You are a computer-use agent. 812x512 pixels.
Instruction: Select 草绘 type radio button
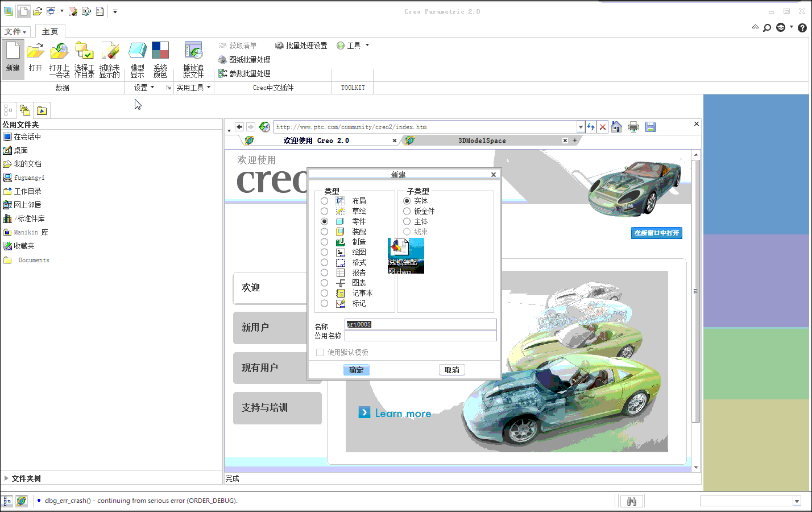[324, 211]
